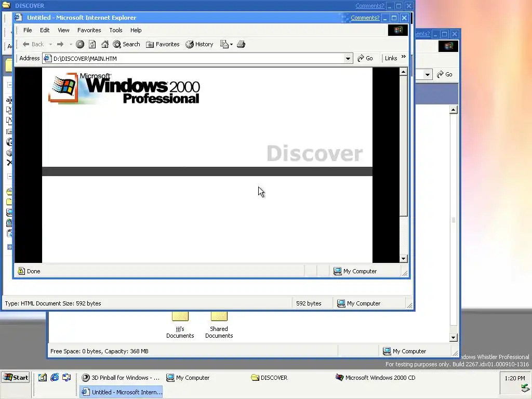Refresh the page with the Refresh icon
The image size is (532, 399).
click(x=92, y=44)
